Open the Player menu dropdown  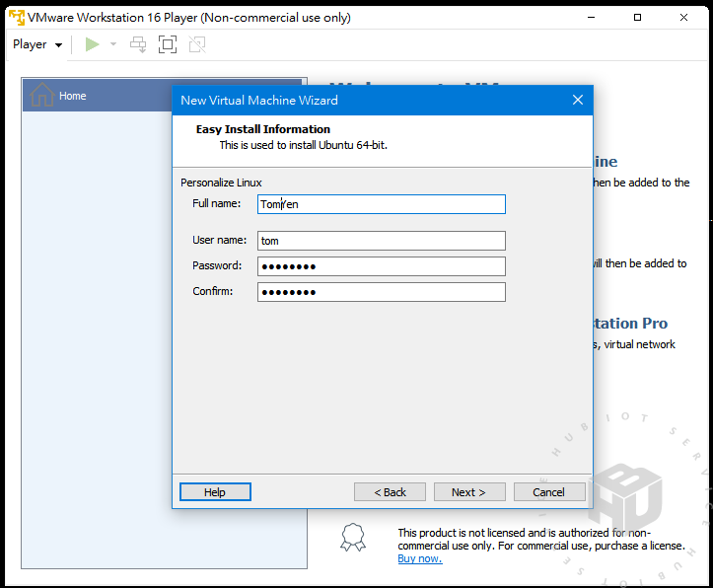[x=37, y=44]
